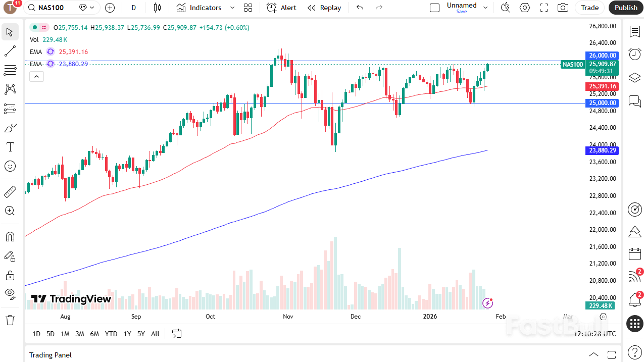This screenshot has height=362, width=644.
Task: Remove all drawings with the trash icon
Action: [10, 320]
